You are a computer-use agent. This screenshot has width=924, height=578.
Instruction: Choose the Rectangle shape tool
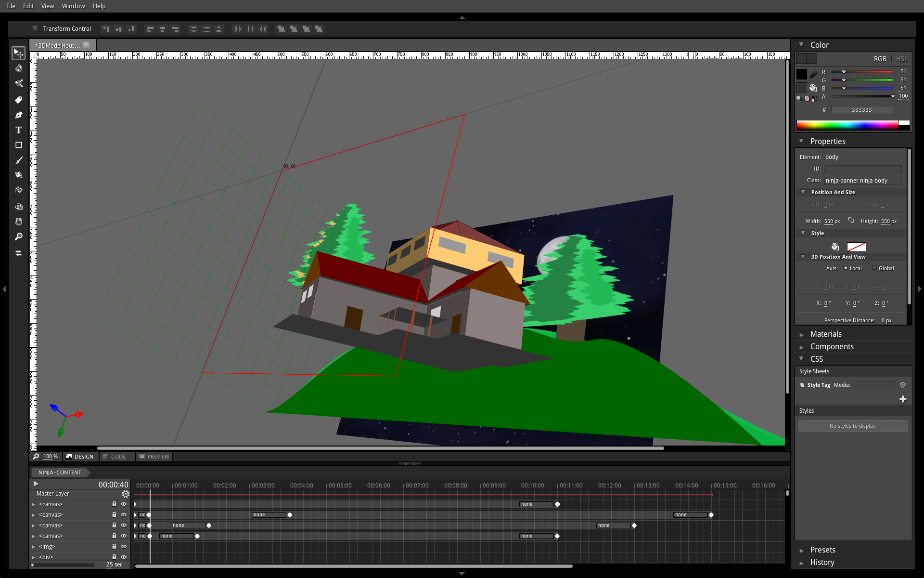(x=19, y=145)
